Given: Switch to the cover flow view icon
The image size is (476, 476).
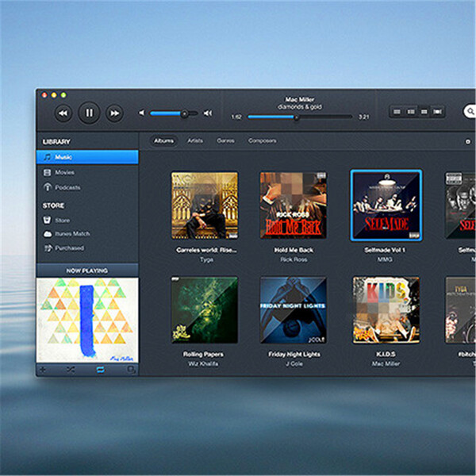Looking at the screenshot, I should point(437,112).
